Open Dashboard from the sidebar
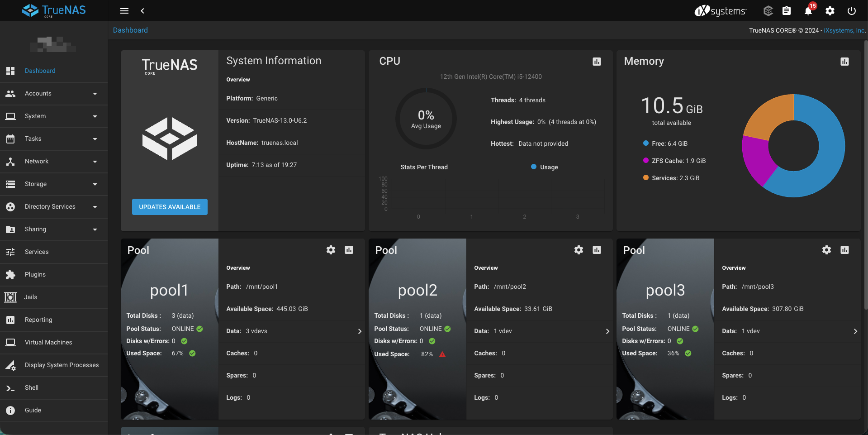Image resolution: width=868 pixels, height=435 pixels. (x=54, y=71)
